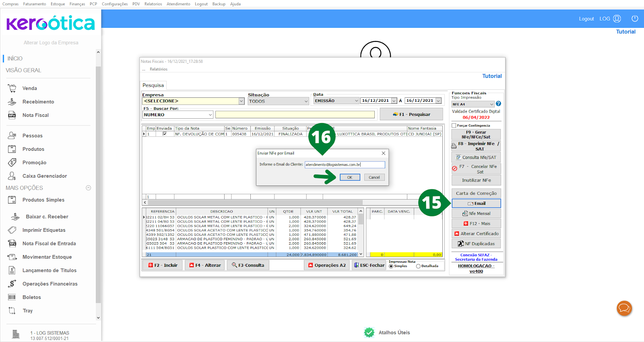Viewport: 644px width, 342px height.
Task: Toggle Forçar Contingencia checkbox
Action: pos(454,126)
